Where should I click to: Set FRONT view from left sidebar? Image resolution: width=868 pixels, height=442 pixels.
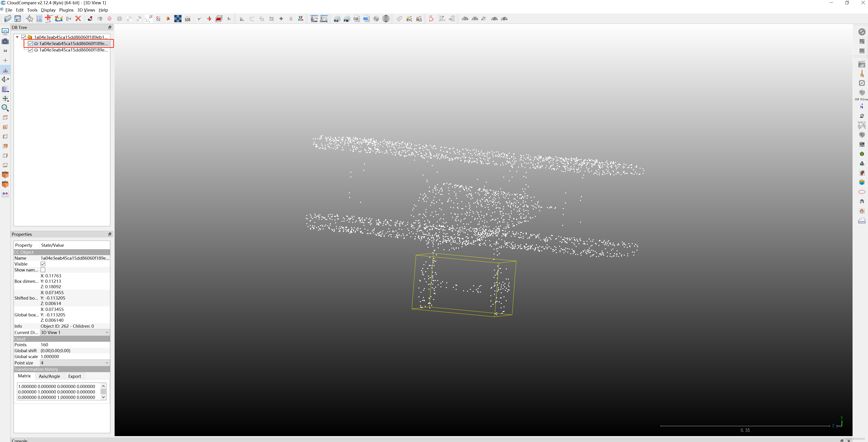[x=5, y=174]
